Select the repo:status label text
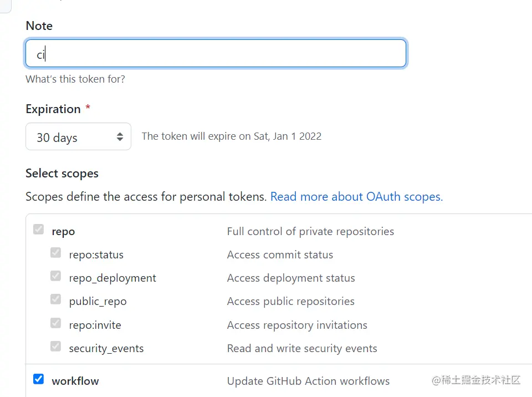The height and width of the screenshot is (397, 532). click(x=96, y=255)
